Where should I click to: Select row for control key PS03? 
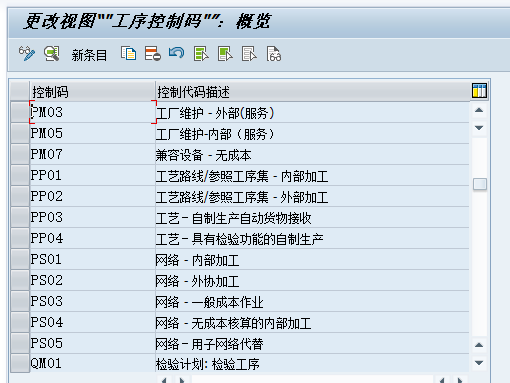(x=20, y=301)
